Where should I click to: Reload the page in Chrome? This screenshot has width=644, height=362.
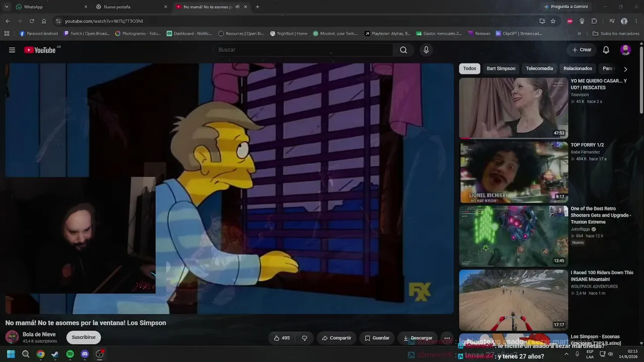click(x=32, y=21)
